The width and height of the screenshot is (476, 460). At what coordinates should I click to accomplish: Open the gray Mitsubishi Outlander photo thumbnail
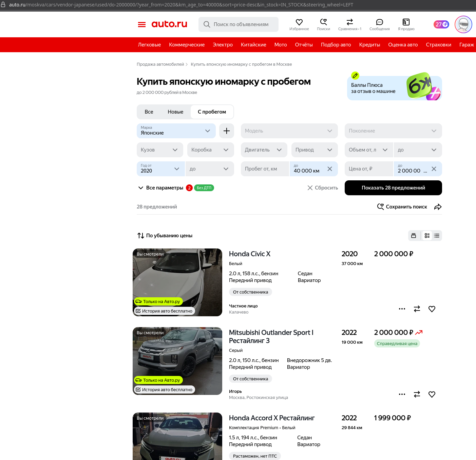(177, 361)
